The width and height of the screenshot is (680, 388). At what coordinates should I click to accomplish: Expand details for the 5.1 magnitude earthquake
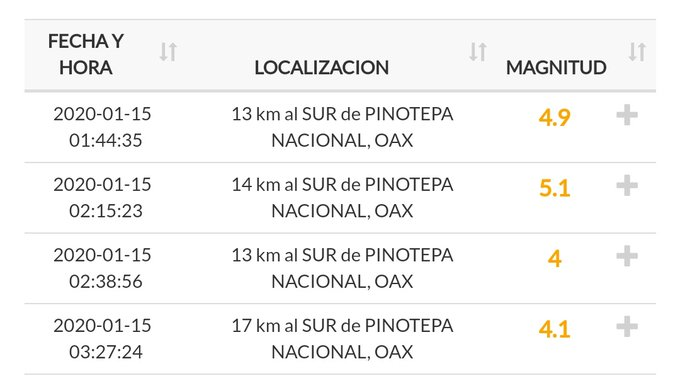click(x=627, y=186)
